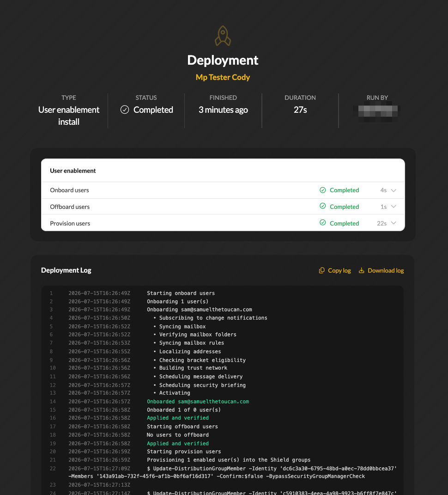Click the rocket deployment icon
Screen dimensions: 448x495
pos(223,36)
